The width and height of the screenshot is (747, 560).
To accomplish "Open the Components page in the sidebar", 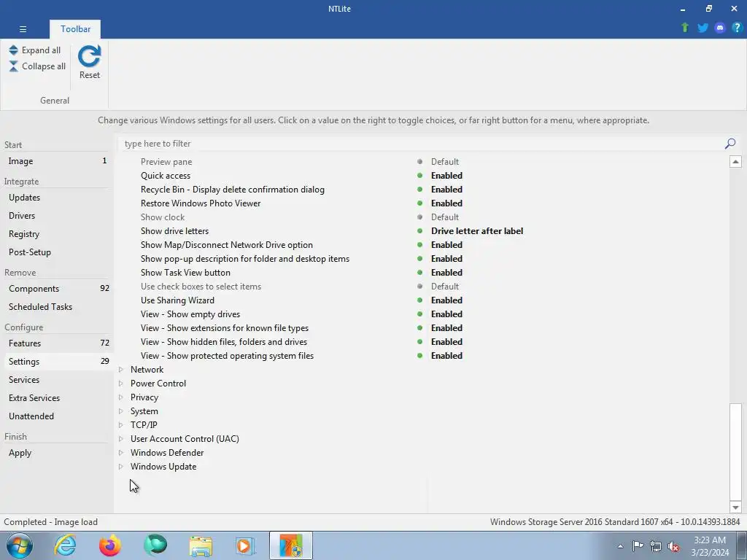I will pyautogui.click(x=57, y=289).
